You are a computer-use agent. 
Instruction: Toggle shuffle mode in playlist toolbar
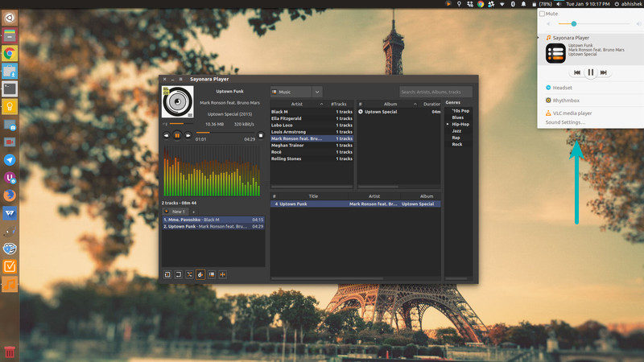pos(189,274)
